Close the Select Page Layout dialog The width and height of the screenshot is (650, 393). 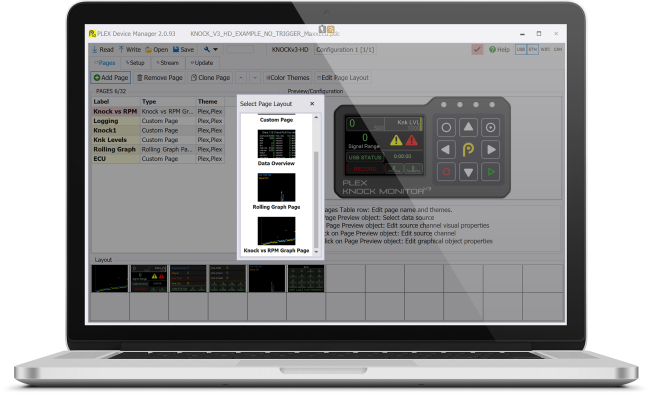click(312, 104)
